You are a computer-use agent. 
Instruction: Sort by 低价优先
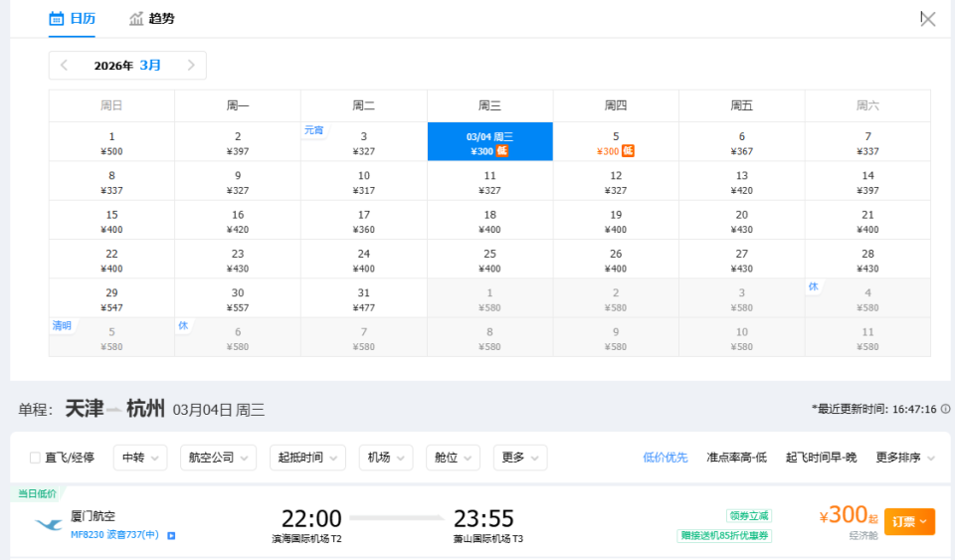(666, 458)
